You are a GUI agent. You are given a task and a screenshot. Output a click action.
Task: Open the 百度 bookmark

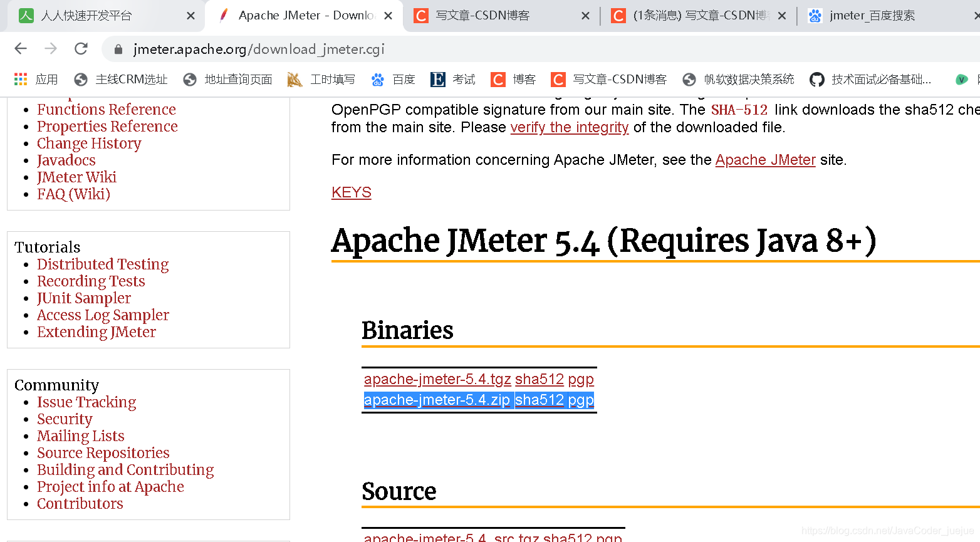(394, 80)
